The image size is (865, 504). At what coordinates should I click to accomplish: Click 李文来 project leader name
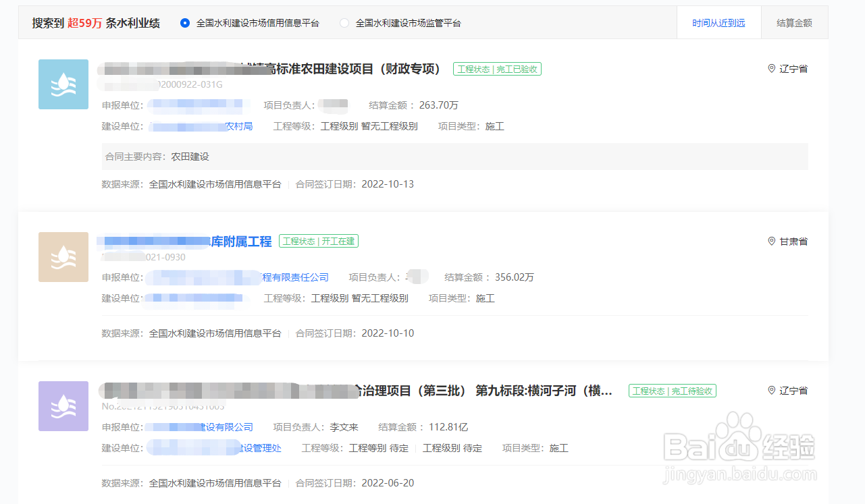[x=344, y=426]
